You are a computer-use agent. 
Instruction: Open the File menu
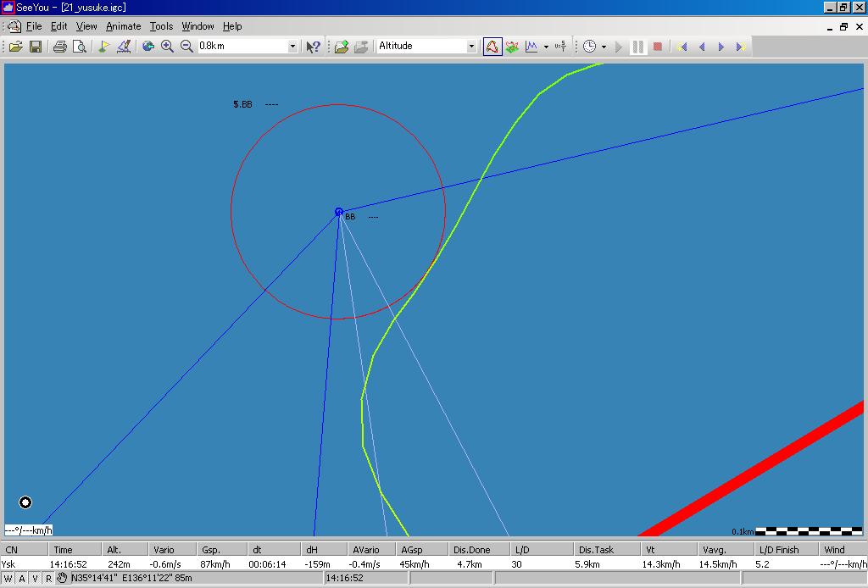coord(34,26)
